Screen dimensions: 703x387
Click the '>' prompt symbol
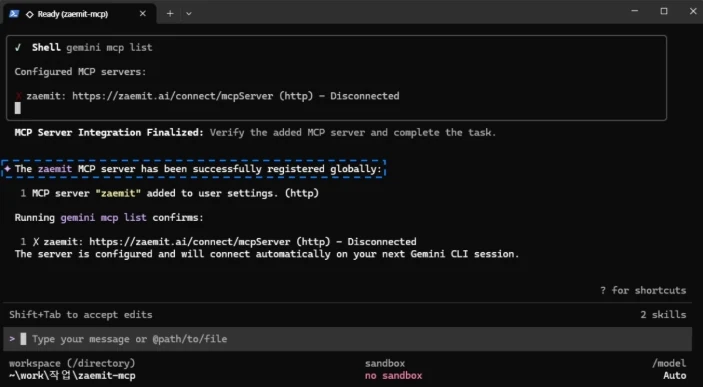click(12, 339)
